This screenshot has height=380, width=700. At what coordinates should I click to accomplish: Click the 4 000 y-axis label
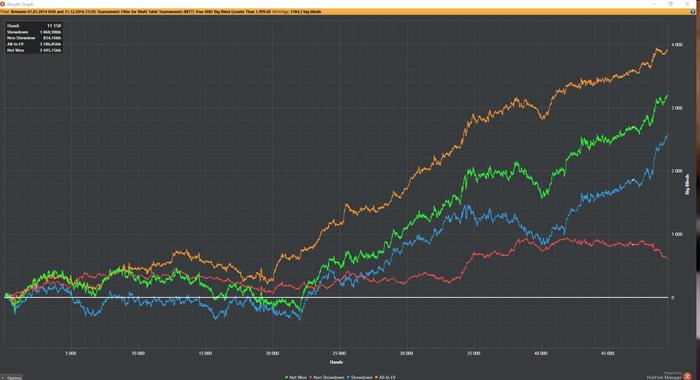point(677,45)
